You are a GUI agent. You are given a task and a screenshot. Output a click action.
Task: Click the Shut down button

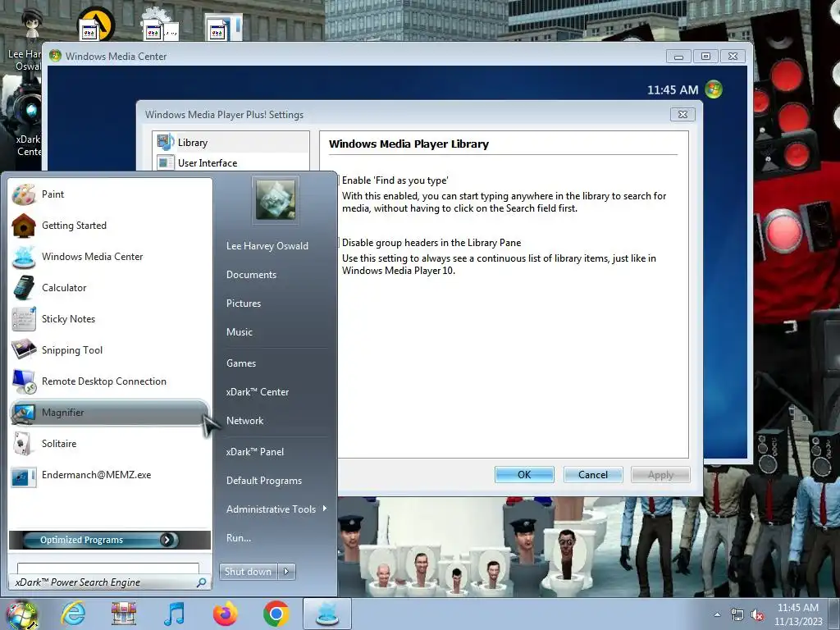coord(248,572)
